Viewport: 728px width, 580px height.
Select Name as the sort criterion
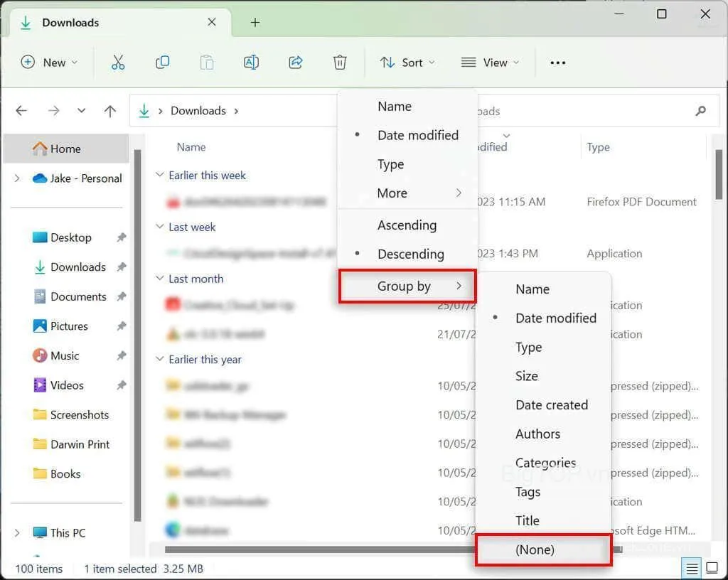tap(394, 106)
